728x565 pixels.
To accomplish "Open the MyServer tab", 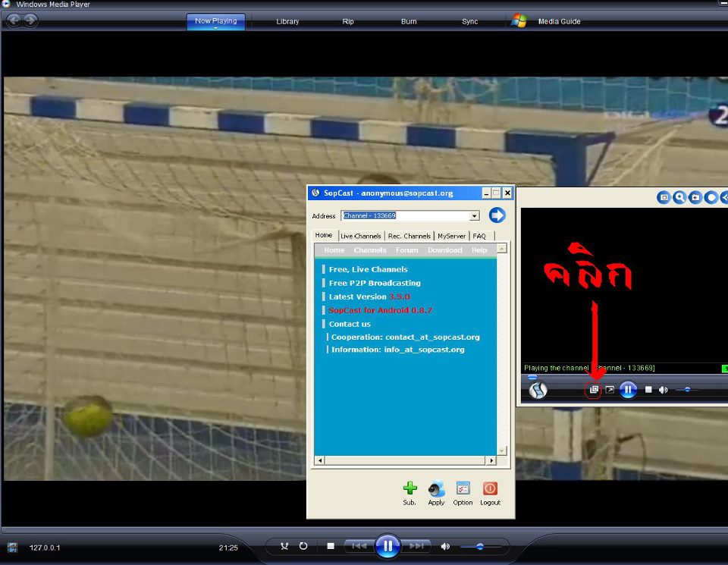I will 451,236.
